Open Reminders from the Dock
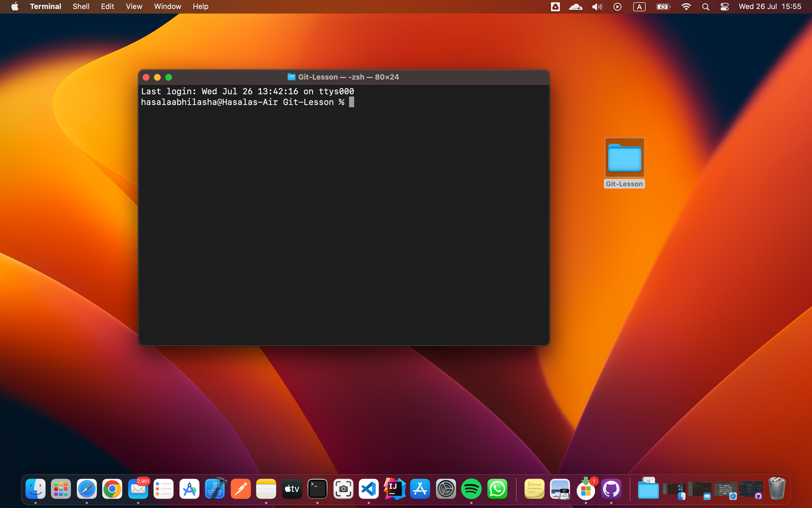Screen dimensions: 812x508 pyautogui.click(x=164, y=489)
